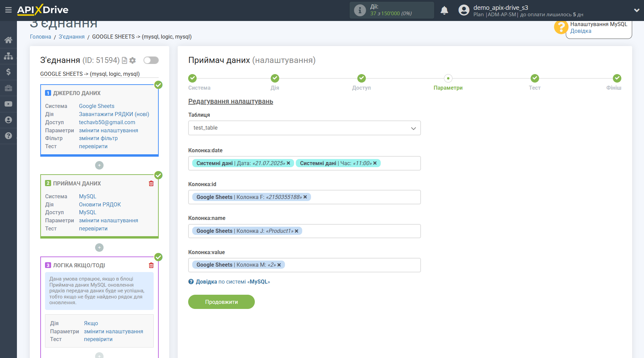Remove the Дата system data tag
Viewport: 644px width, 358px height.
[289, 163]
